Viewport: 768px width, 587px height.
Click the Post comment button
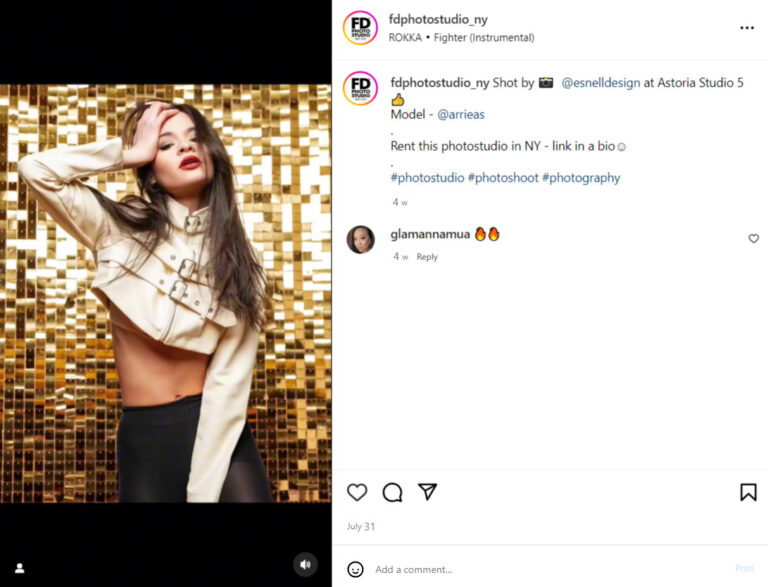744,569
